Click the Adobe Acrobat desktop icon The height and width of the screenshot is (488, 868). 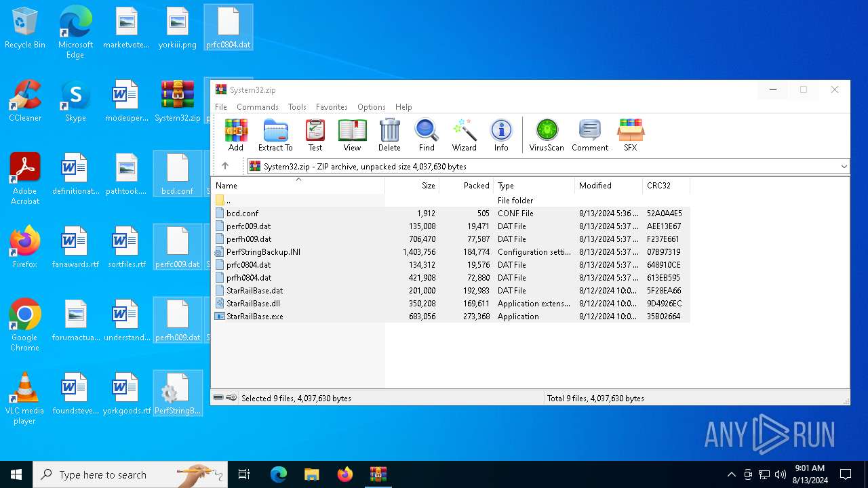25,179
